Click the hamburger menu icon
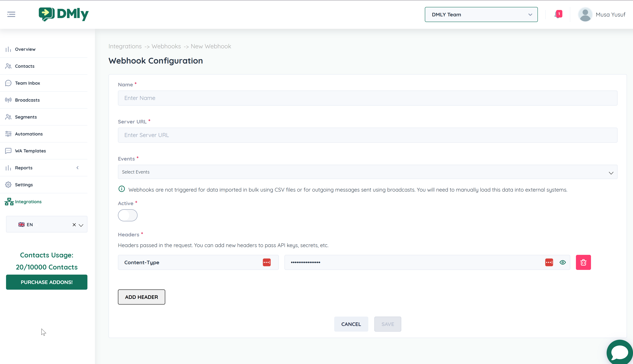633x364 pixels. 11,14
